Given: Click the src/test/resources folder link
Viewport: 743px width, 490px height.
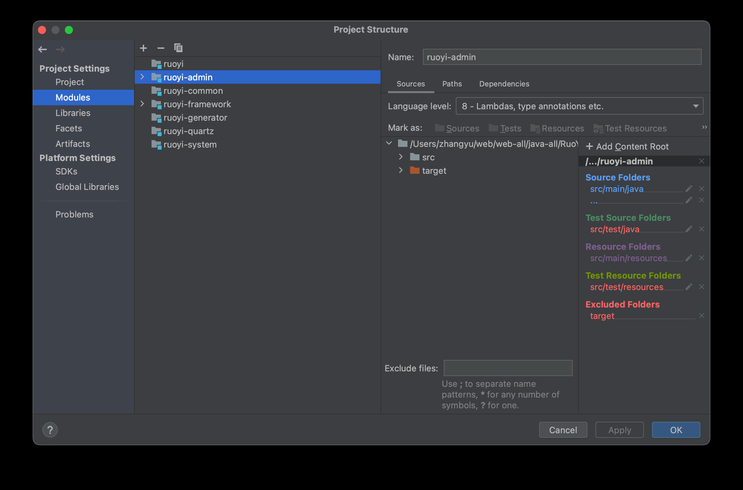Looking at the screenshot, I should pos(626,287).
